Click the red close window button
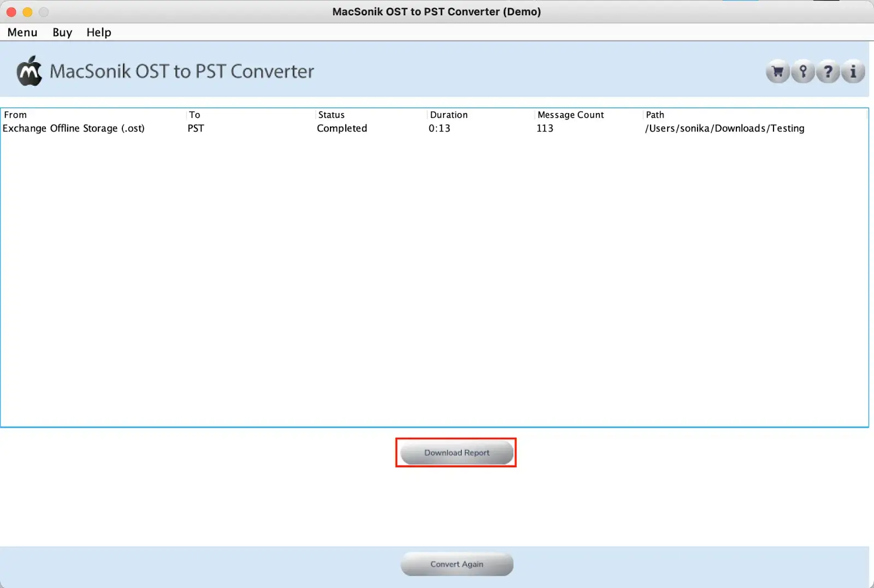Image resolution: width=874 pixels, height=588 pixels. (x=11, y=11)
